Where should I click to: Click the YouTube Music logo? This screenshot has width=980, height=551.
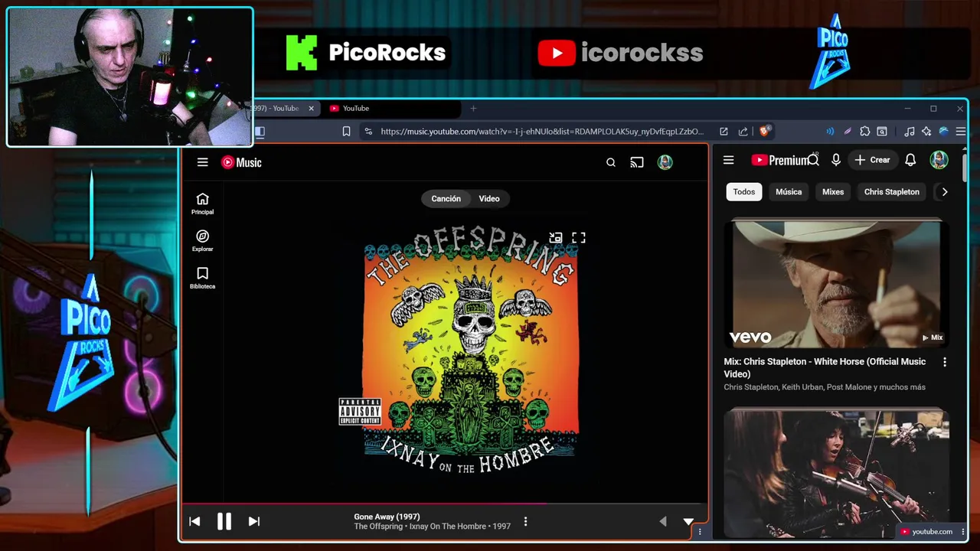[241, 162]
